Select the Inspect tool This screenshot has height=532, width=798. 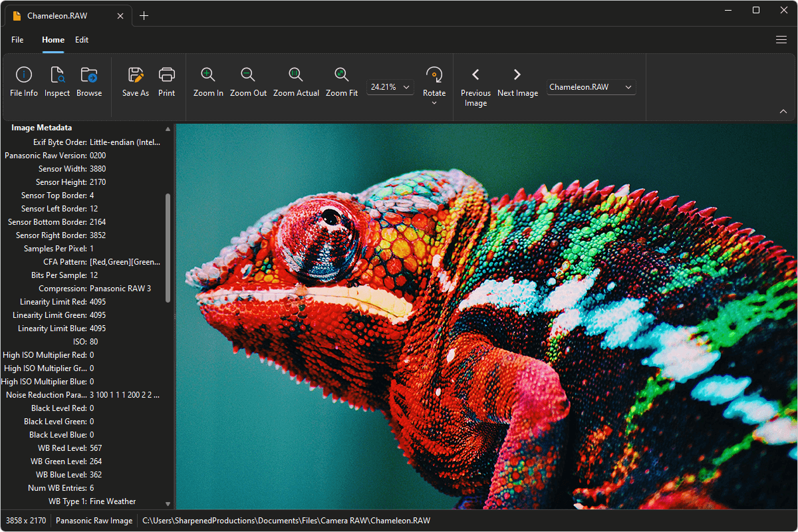tap(57, 81)
